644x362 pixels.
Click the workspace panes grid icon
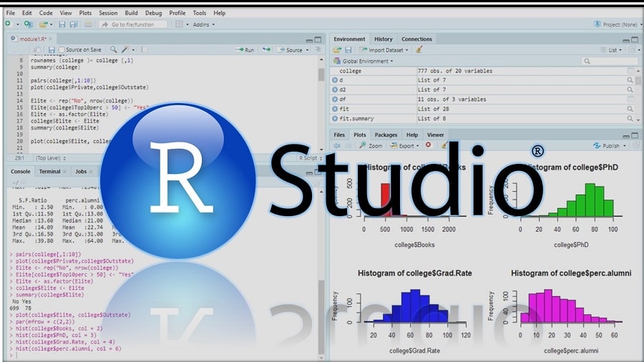point(179,24)
